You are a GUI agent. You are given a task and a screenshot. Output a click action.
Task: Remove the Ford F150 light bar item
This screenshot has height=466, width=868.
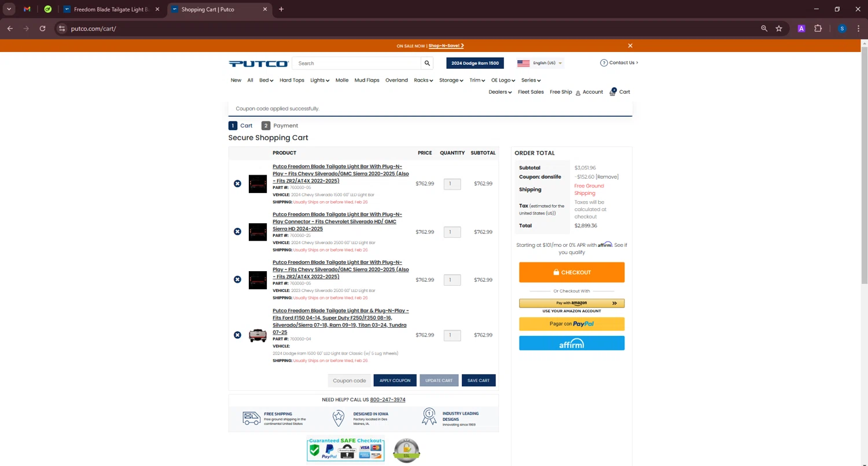point(237,335)
